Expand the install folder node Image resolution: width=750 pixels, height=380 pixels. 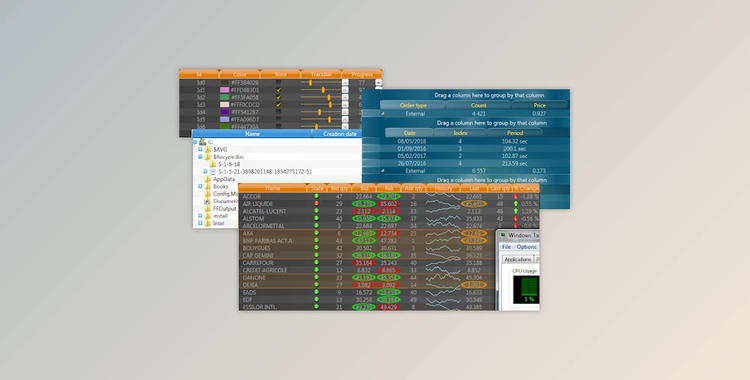(200, 216)
